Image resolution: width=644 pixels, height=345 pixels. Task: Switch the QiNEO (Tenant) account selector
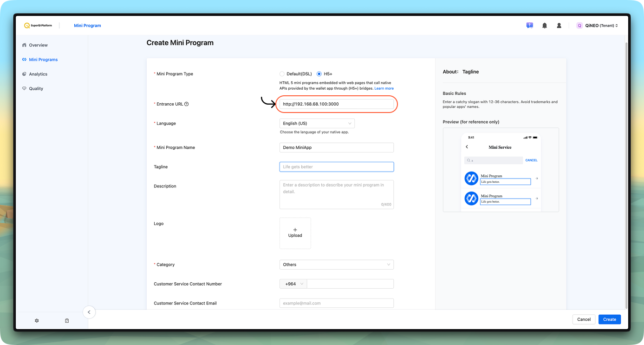tap(597, 26)
